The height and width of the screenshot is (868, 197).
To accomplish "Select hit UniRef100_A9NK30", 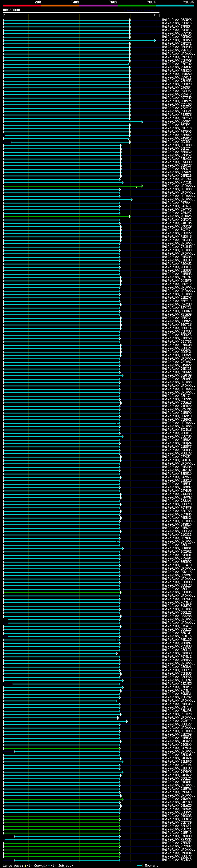I will click(x=177, y=71).
